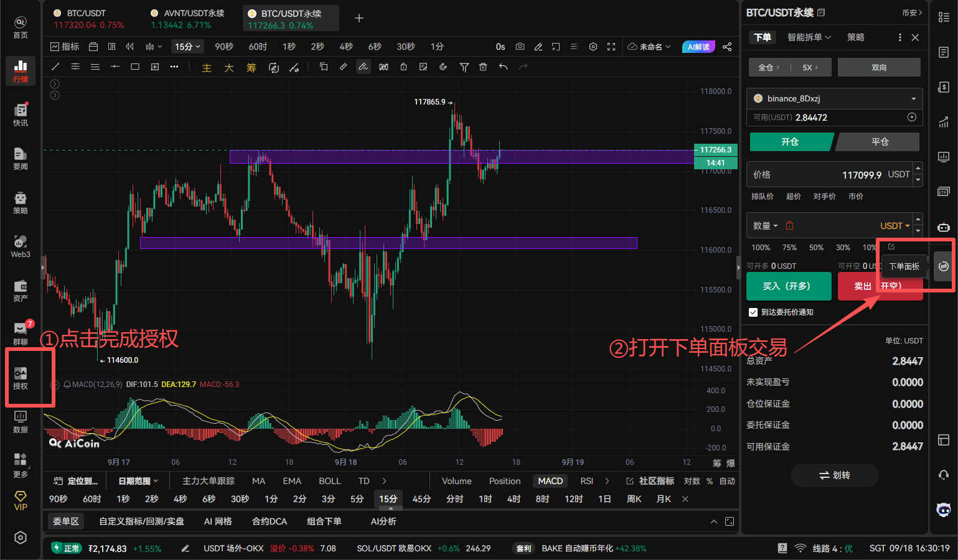Open the 授权 authorization sidebar icon

coord(21,378)
